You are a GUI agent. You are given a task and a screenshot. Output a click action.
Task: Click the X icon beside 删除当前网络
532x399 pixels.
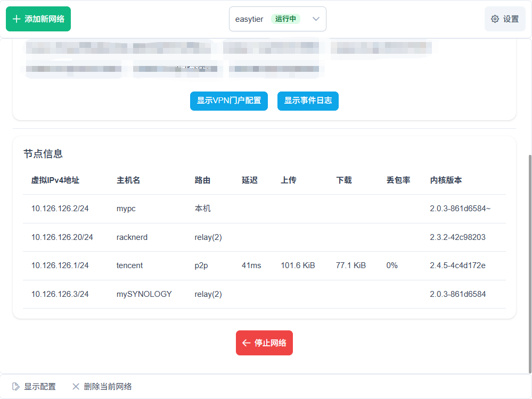(x=76, y=387)
